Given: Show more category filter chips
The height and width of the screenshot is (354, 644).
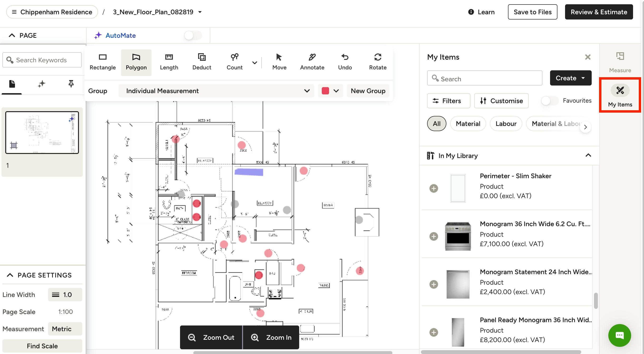Looking at the screenshot, I should pyautogui.click(x=585, y=127).
